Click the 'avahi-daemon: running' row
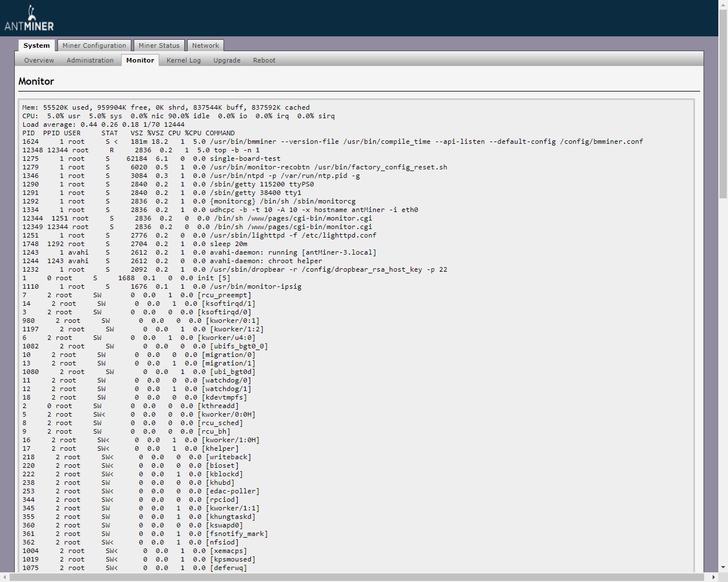This screenshot has width=728, height=582. click(x=200, y=252)
